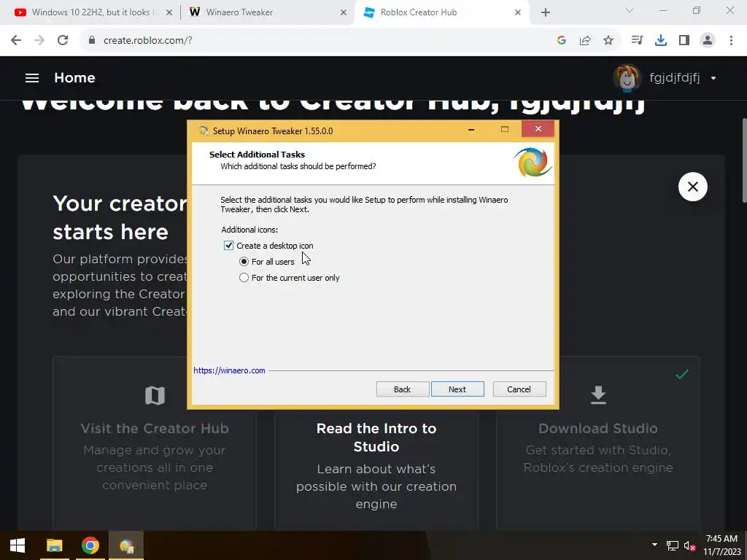Click the fgjdjfdjfj avatar image

[627, 77]
